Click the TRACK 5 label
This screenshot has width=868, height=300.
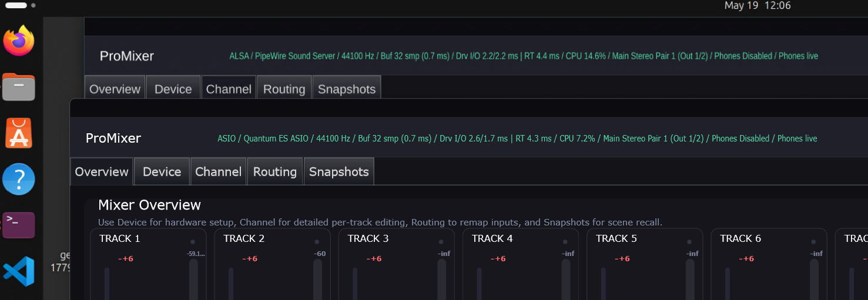[616, 238]
